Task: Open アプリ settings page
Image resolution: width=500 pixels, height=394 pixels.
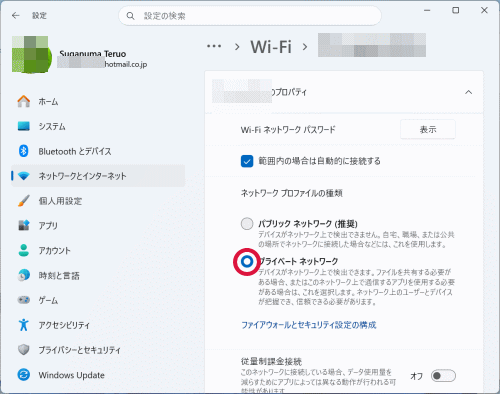Action: point(98,225)
